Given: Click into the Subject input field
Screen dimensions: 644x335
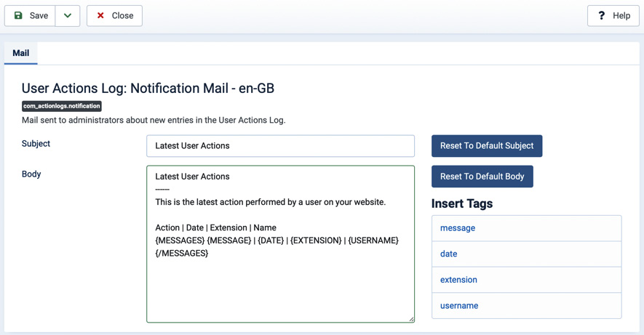Looking at the screenshot, I should coord(280,146).
